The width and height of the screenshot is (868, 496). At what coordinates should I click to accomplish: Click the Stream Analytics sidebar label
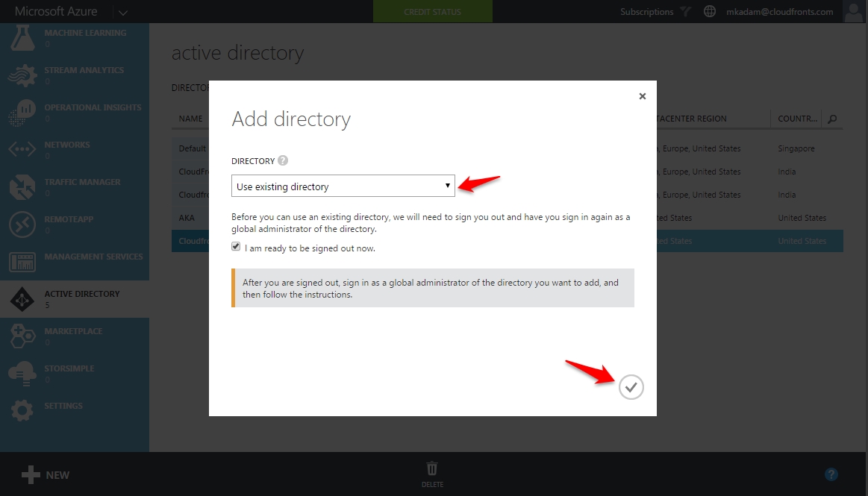pos(84,69)
